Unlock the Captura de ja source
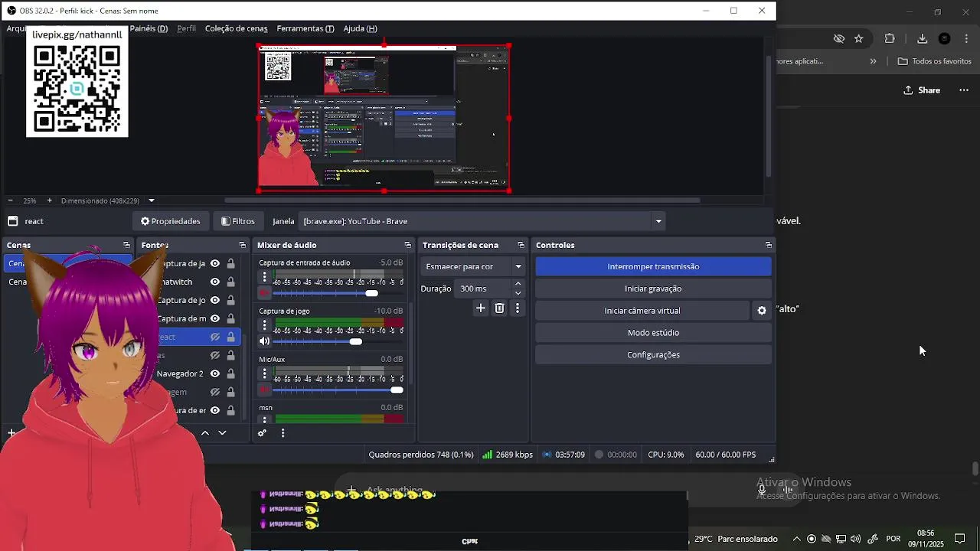The height and width of the screenshot is (551, 980). click(230, 263)
